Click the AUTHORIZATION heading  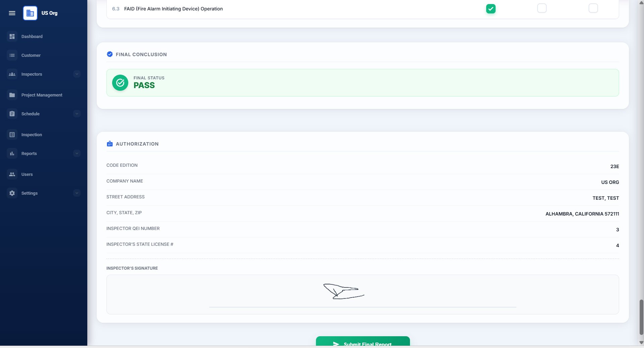pos(137,144)
